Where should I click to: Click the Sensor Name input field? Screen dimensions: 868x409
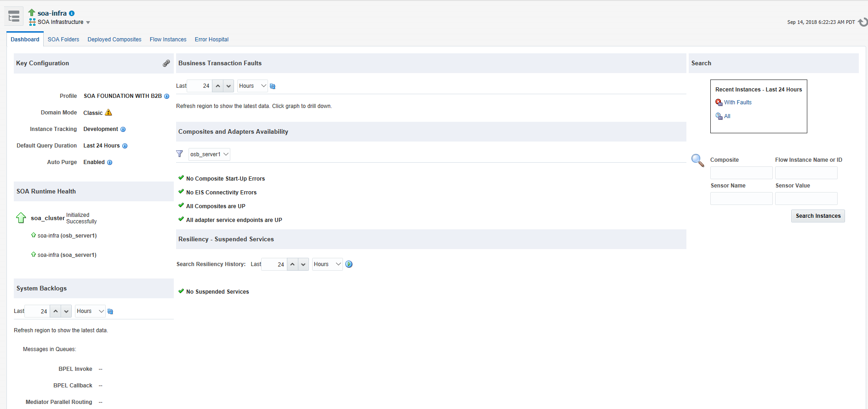coord(741,199)
